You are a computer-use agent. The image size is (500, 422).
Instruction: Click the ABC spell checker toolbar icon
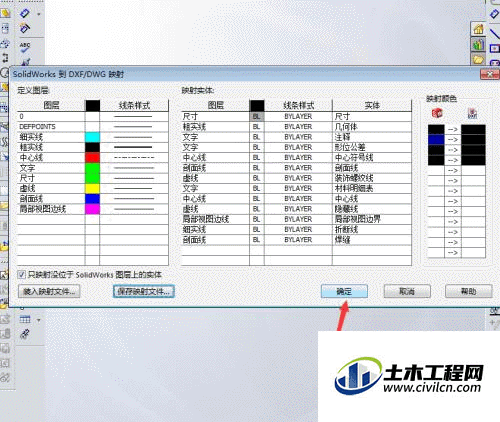coord(25,47)
